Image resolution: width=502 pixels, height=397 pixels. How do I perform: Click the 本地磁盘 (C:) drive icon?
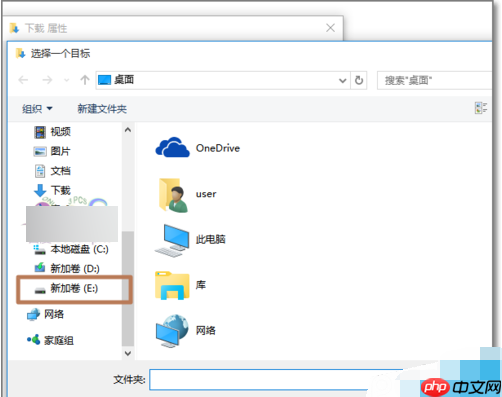(x=40, y=249)
